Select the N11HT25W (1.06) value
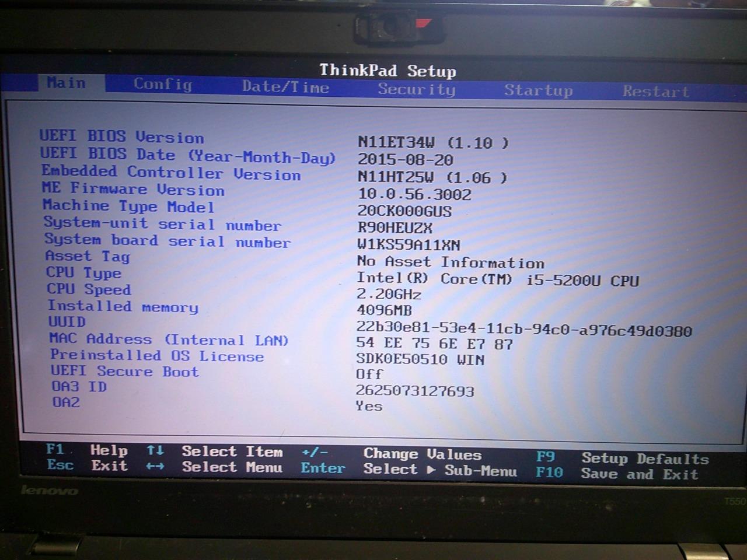This screenshot has width=747, height=560. click(432, 177)
